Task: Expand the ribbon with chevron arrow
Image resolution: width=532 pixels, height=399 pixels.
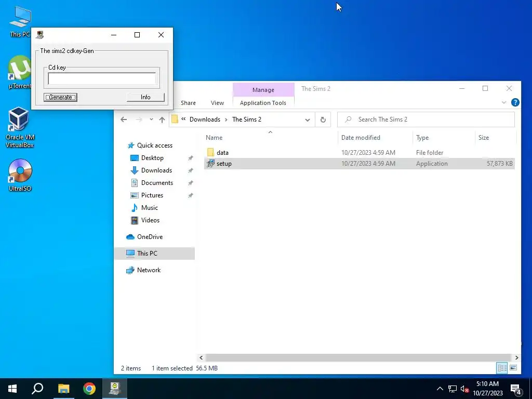Action: coord(504,102)
